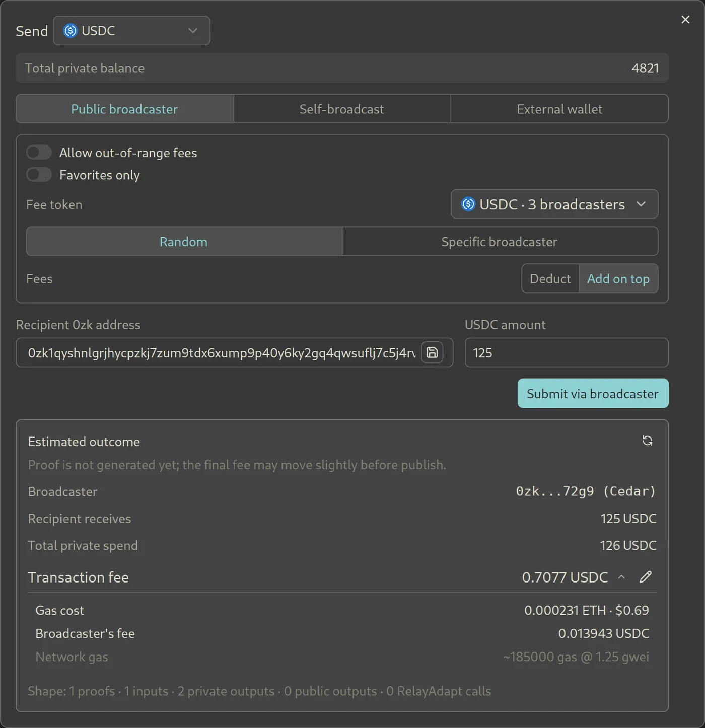
Task: Switch to the External wallet tab
Action: click(559, 109)
